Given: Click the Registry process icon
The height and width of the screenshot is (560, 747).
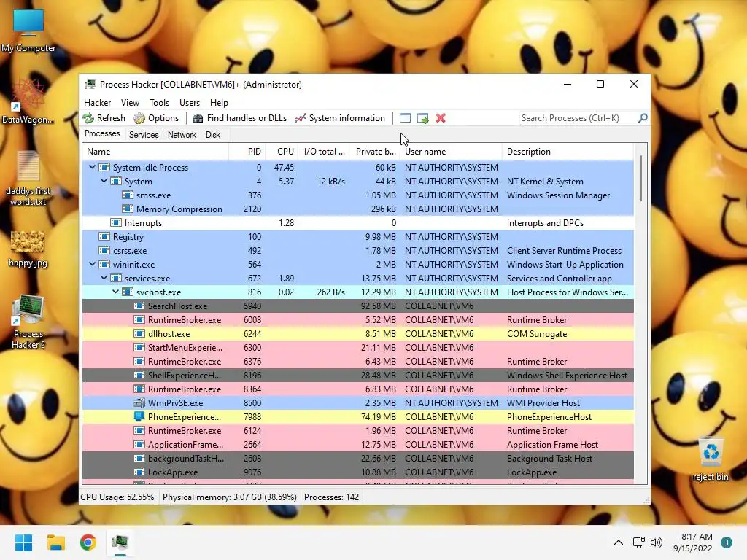Looking at the screenshot, I should (104, 237).
